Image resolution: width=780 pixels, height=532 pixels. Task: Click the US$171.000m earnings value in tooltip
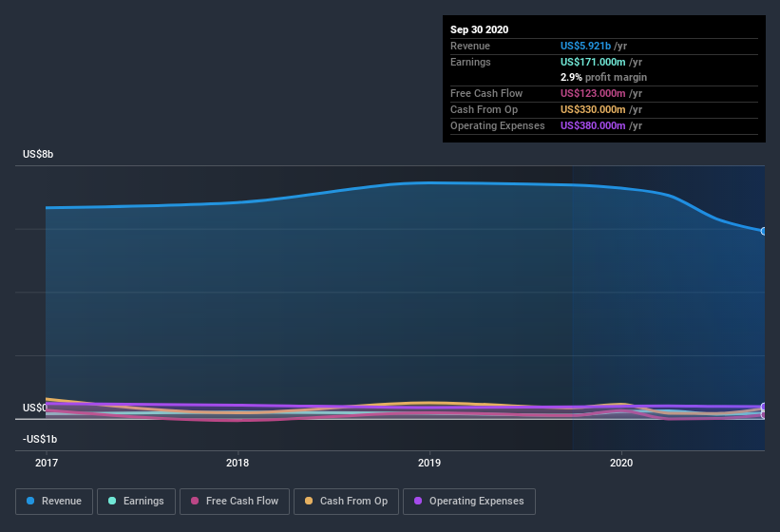(593, 62)
